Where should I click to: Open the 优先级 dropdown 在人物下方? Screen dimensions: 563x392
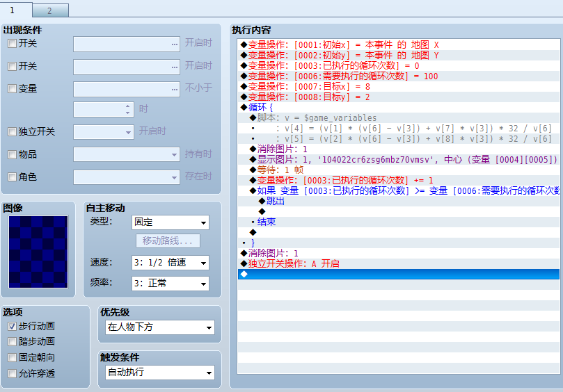pos(160,327)
